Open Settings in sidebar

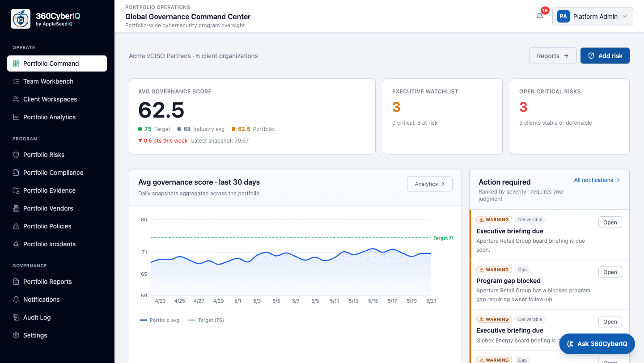tap(57, 335)
